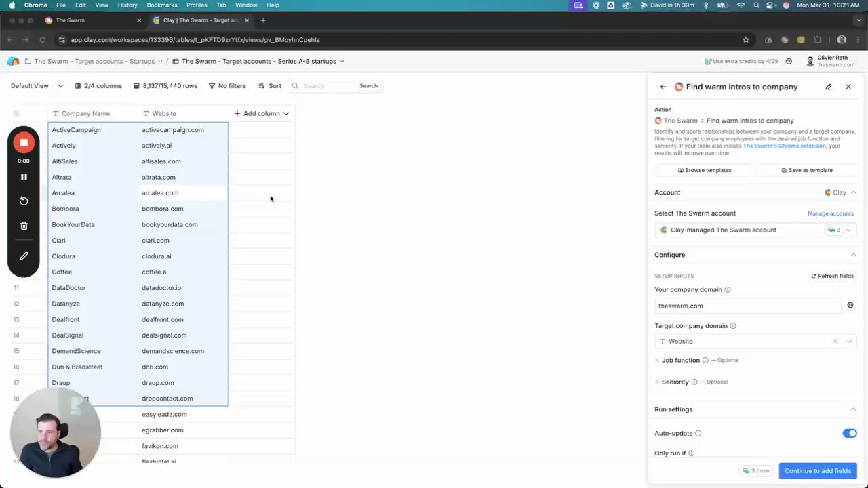Click the info icon beside Your company domain
Image resolution: width=868 pixels, height=488 pixels.
[728, 289]
